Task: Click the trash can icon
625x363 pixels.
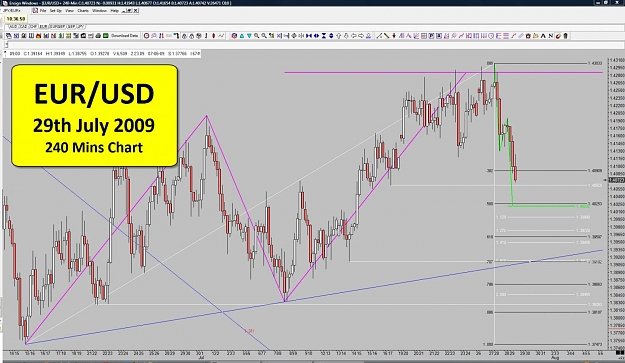Action: pyautogui.click(x=565, y=36)
